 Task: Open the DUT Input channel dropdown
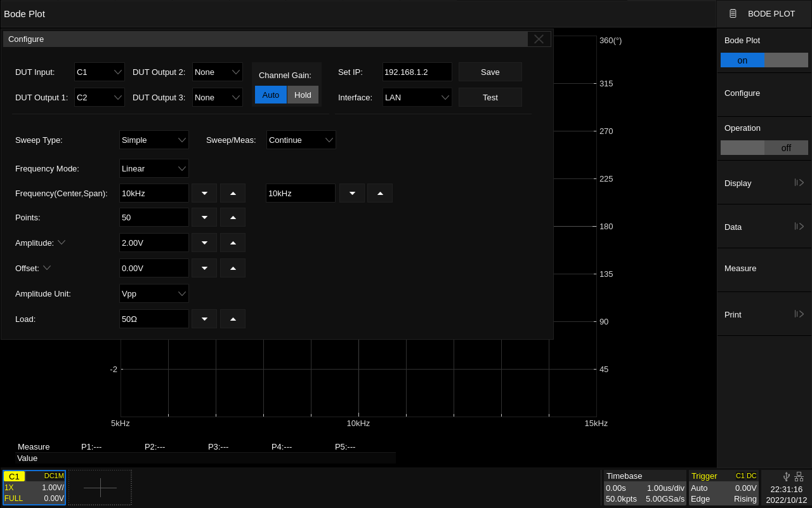100,72
